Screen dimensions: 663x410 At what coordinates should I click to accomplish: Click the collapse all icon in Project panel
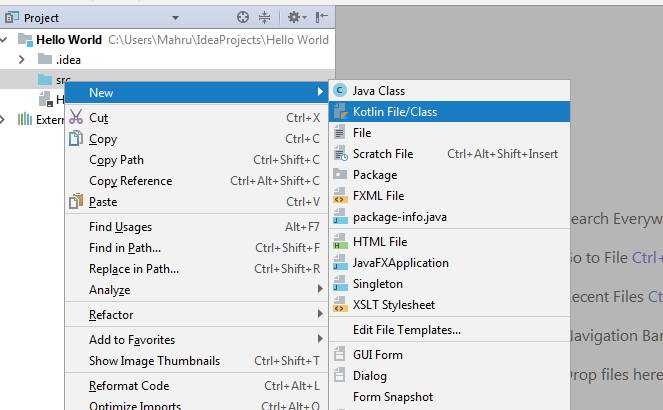(x=265, y=17)
